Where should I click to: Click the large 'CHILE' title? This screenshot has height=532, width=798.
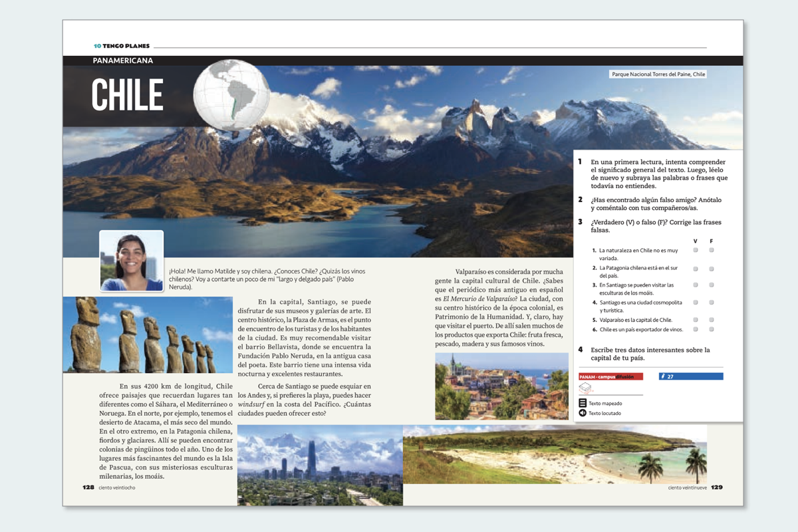tap(127, 94)
